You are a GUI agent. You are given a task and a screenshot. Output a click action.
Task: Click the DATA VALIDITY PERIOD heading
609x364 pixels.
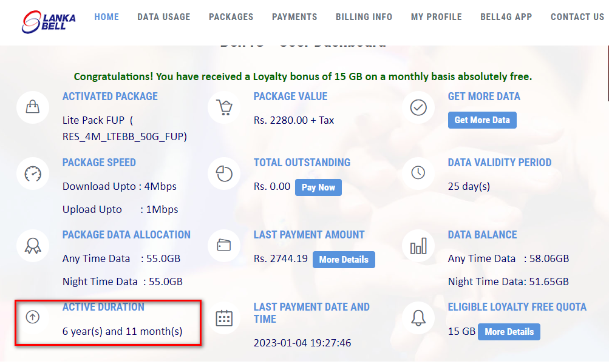(x=500, y=163)
